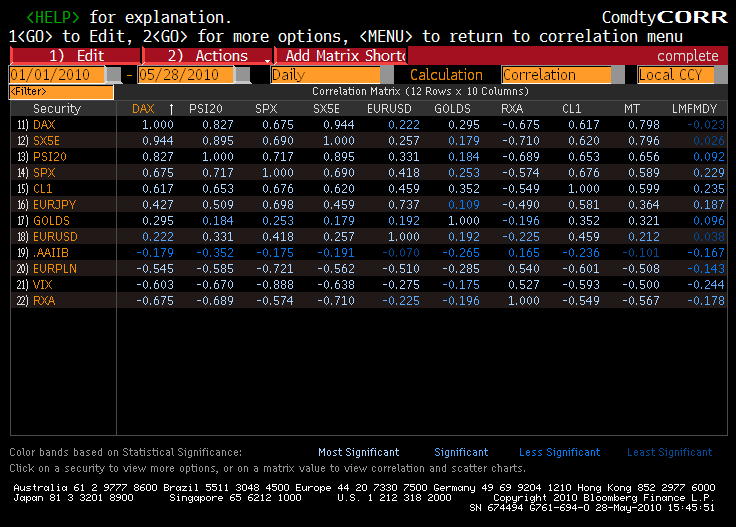Click RXA row DAX value -0.675
The image size is (736, 527).
coord(155,300)
